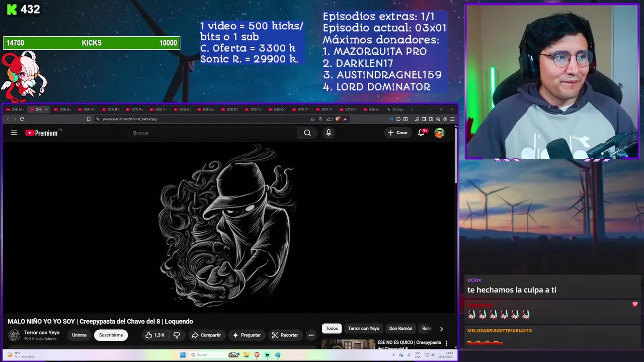Image resolution: width=644 pixels, height=362 pixels.
Task: Open options for ESE NO ES QUICO video
Action: 446,343
